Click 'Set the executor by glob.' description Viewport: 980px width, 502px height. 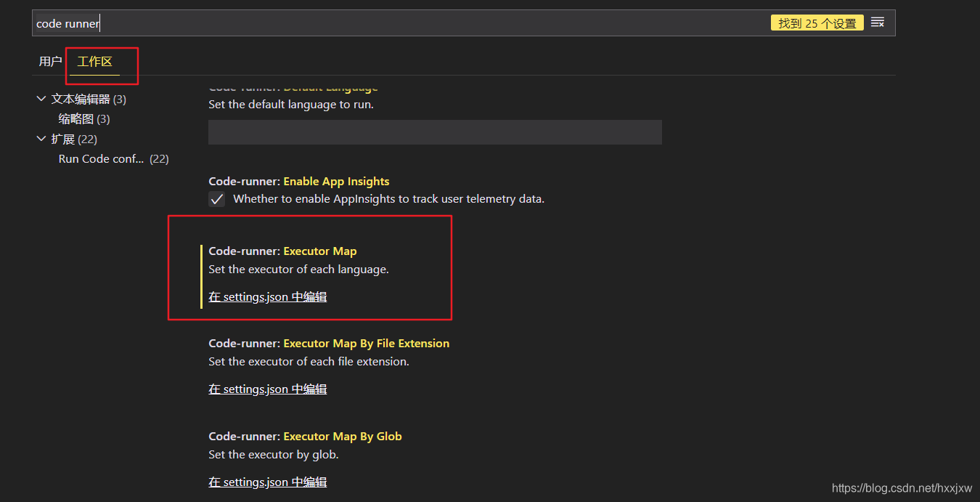(x=274, y=454)
